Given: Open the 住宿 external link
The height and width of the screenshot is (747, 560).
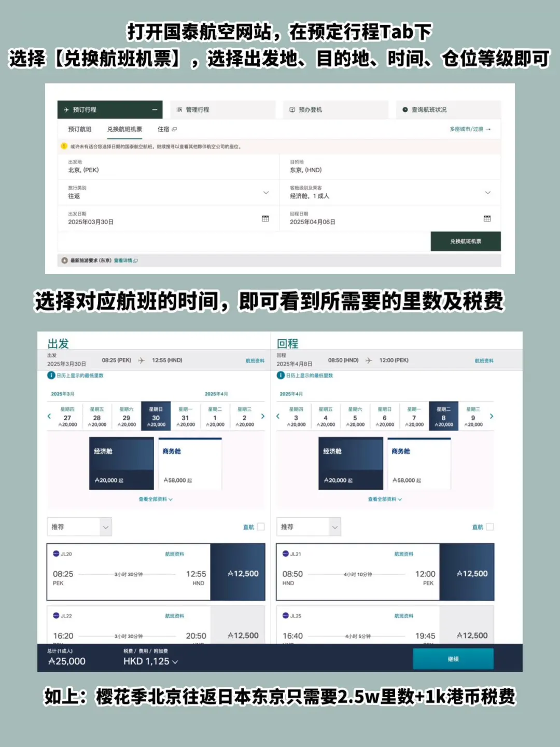Looking at the screenshot, I should click(167, 129).
